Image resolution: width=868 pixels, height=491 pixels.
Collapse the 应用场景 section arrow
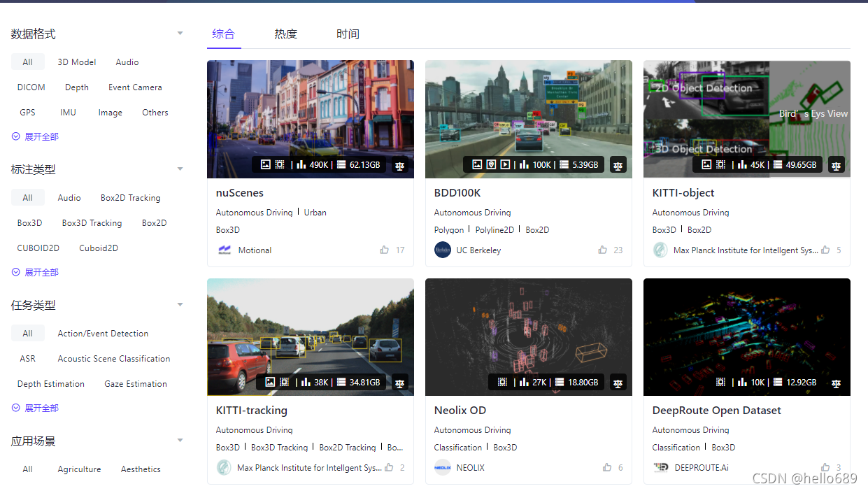[180, 441]
